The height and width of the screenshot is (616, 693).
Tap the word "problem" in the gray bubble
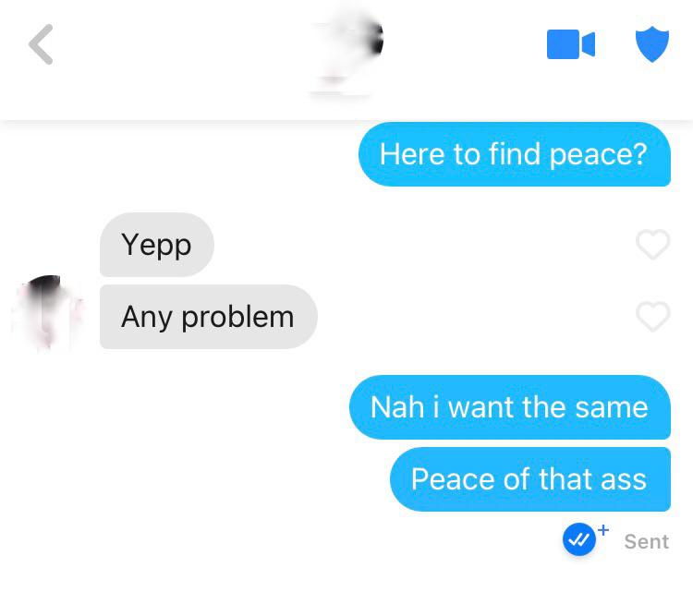pyautogui.click(x=237, y=319)
